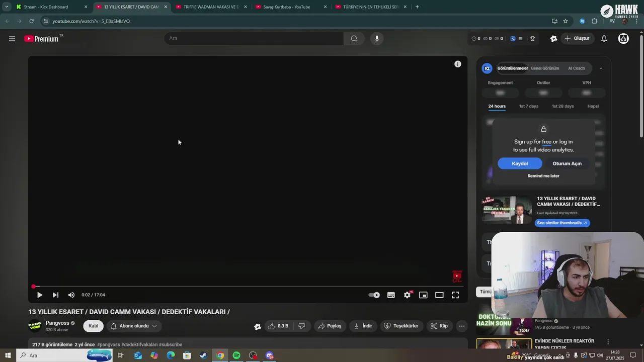Image resolution: width=644 pixels, height=362 pixels.
Task: Open Pangvoss channel avatar
Action: pyautogui.click(x=35, y=326)
